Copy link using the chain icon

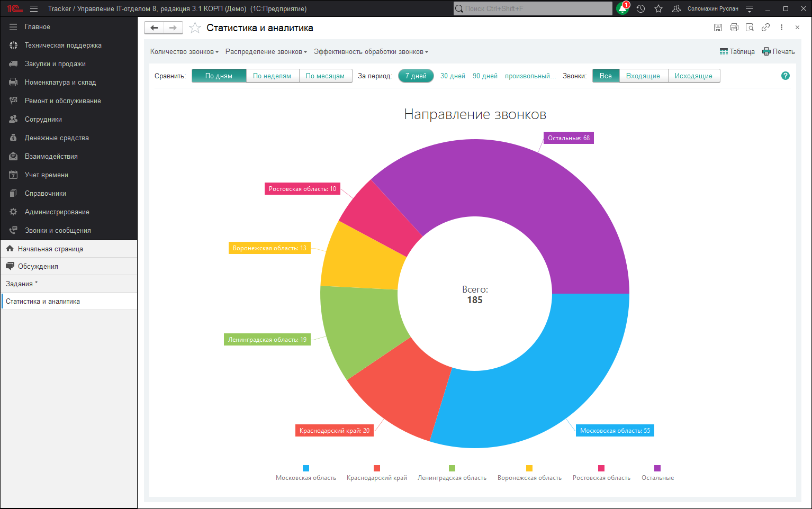coord(765,28)
